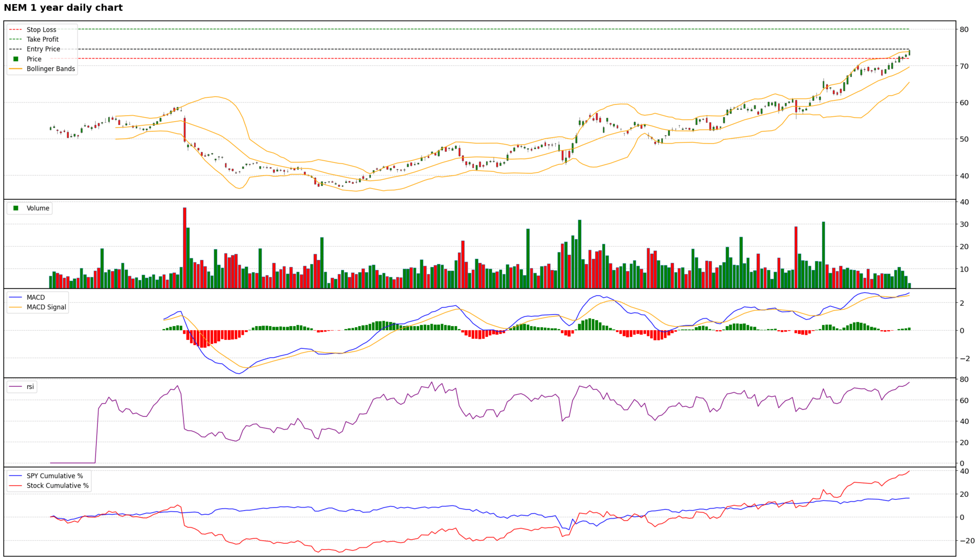Select the SPY Cumulative % legend entry
Image resolution: width=979 pixels, height=560 pixels.
pyautogui.click(x=55, y=476)
